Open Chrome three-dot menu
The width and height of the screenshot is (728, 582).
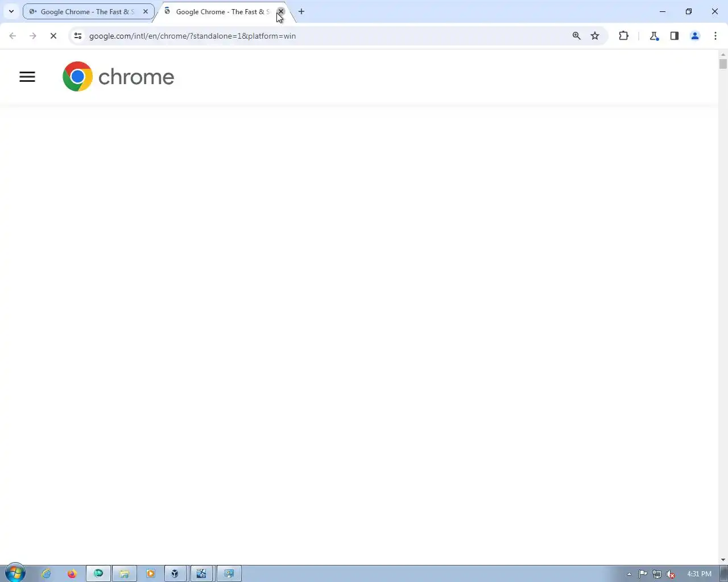715,36
